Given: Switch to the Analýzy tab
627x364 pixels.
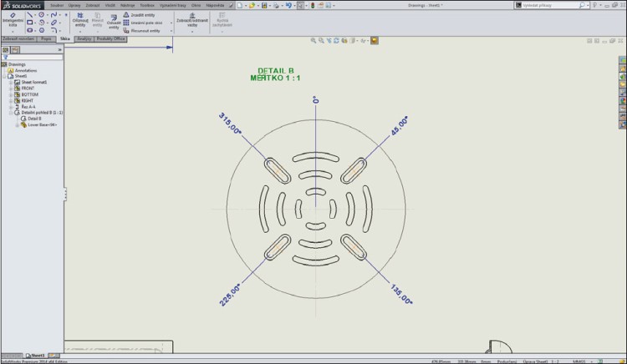Looking at the screenshot, I should (84, 38).
